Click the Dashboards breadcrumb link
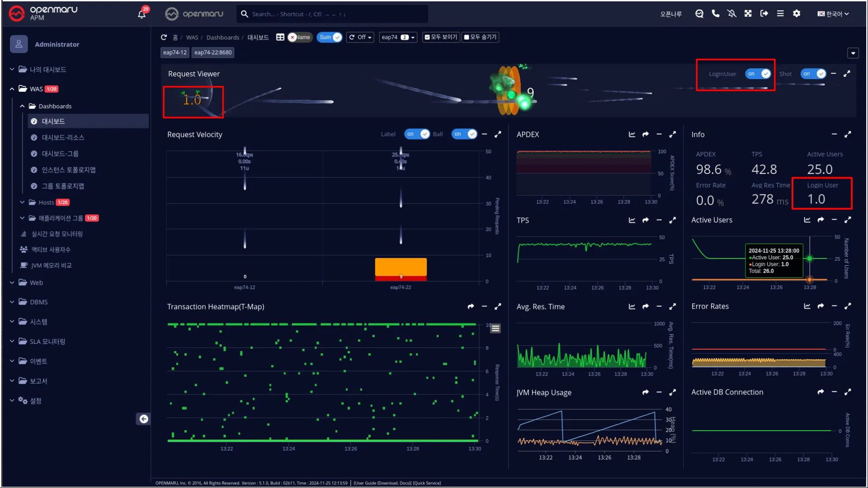 (222, 38)
